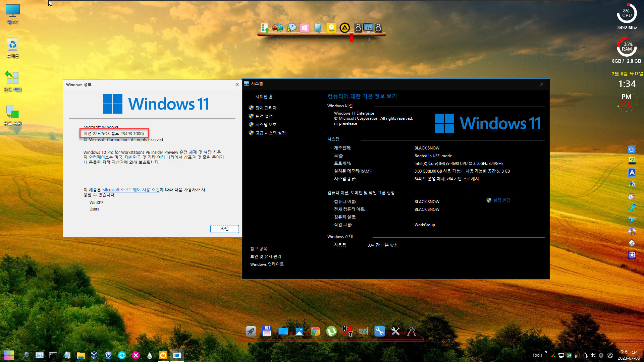Click the blue wrench icon in the bottom dock
The height and width of the screenshot is (362, 644).
click(379, 331)
